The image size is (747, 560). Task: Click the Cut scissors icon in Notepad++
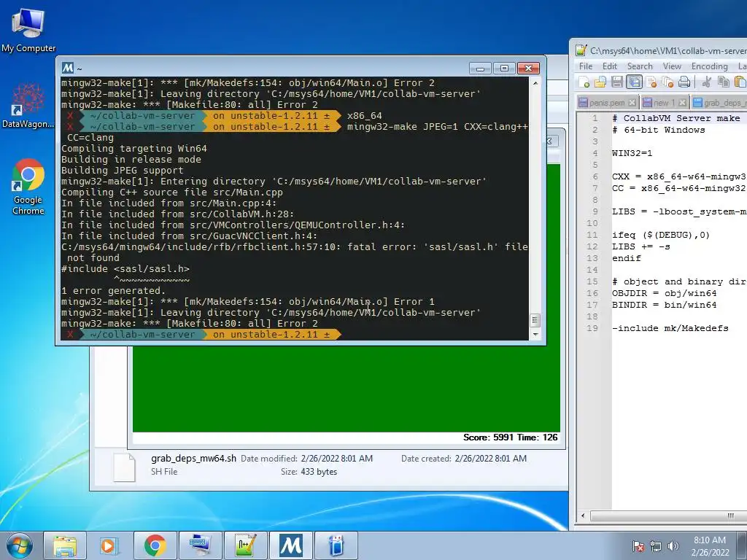pyautogui.click(x=706, y=82)
